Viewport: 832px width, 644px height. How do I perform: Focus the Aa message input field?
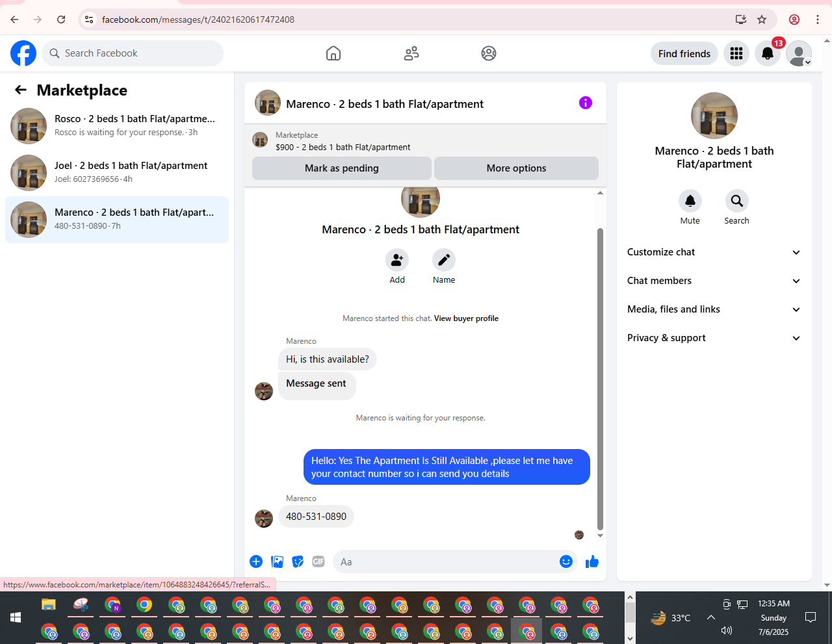click(446, 561)
